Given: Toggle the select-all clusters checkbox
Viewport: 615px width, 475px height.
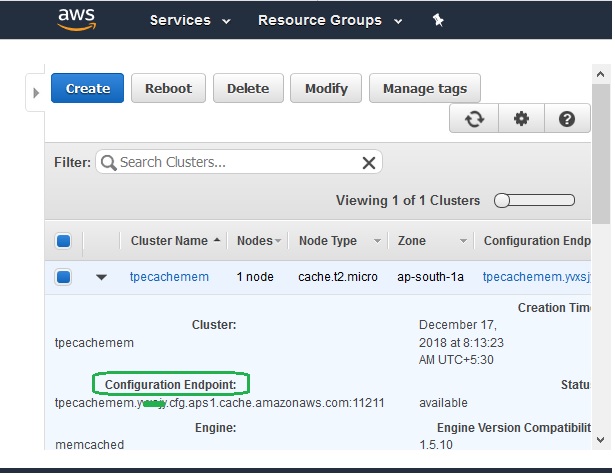Looking at the screenshot, I should [63, 241].
